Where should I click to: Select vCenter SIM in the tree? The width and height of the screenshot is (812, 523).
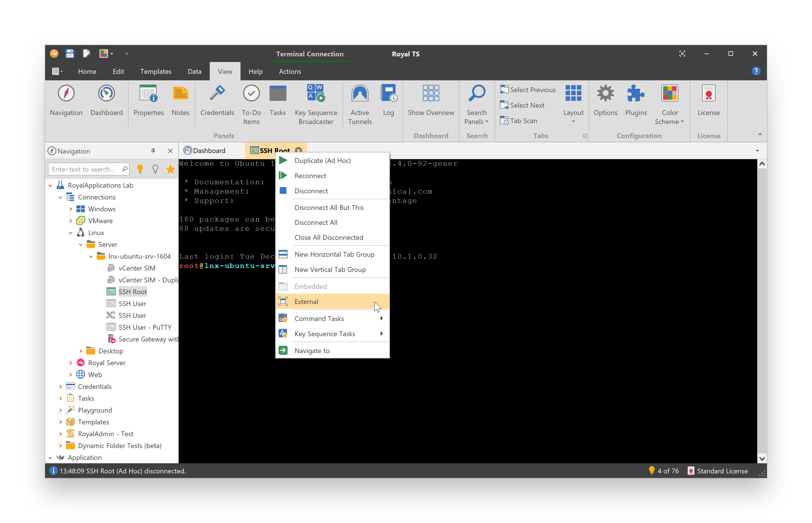tap(136, 269)
